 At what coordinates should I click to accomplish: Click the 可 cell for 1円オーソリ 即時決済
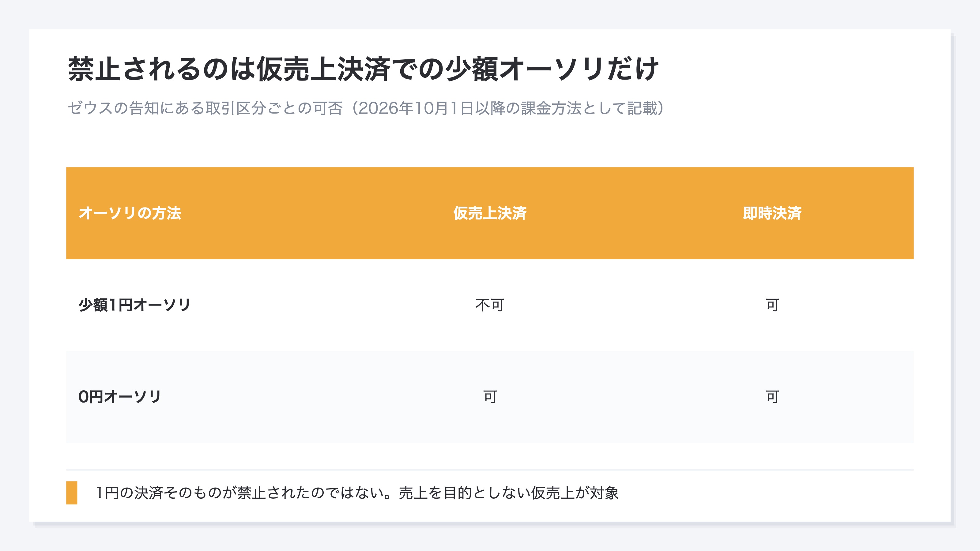(x=772, y=305)
